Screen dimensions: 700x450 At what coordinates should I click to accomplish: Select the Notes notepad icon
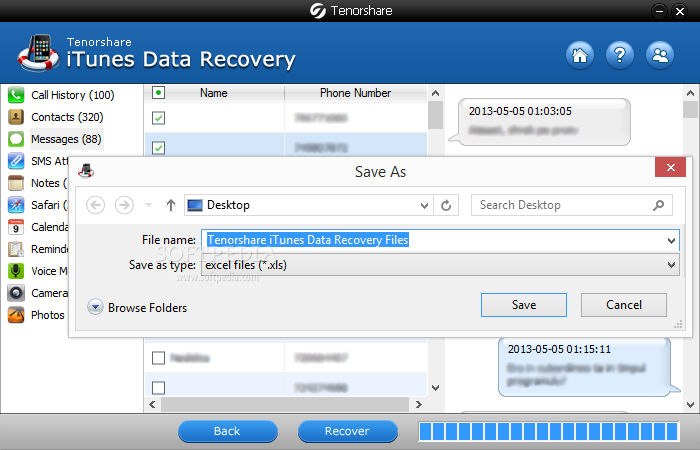point(16,183)
